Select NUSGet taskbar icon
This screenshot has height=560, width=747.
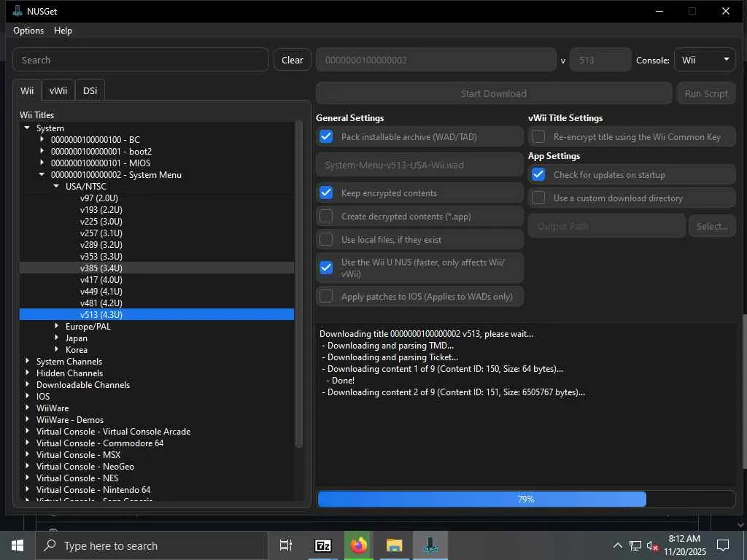click(430, 545)
